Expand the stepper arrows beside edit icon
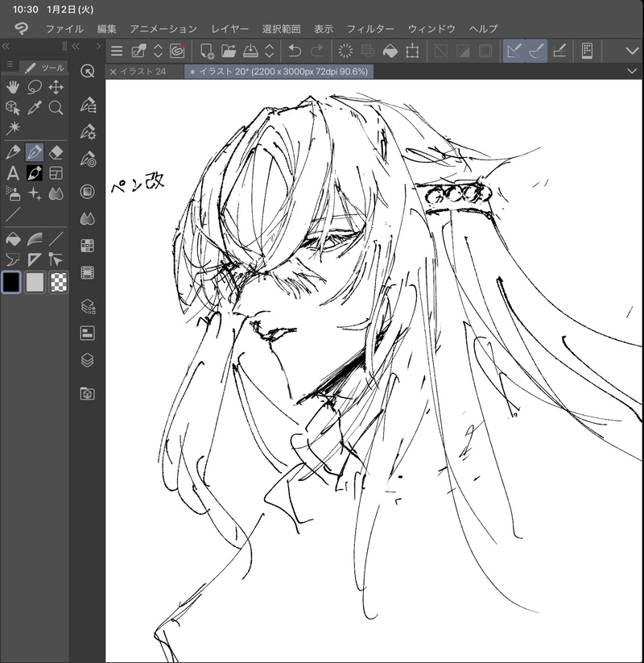This screenshot has width=644, height=663. [158, 51]
